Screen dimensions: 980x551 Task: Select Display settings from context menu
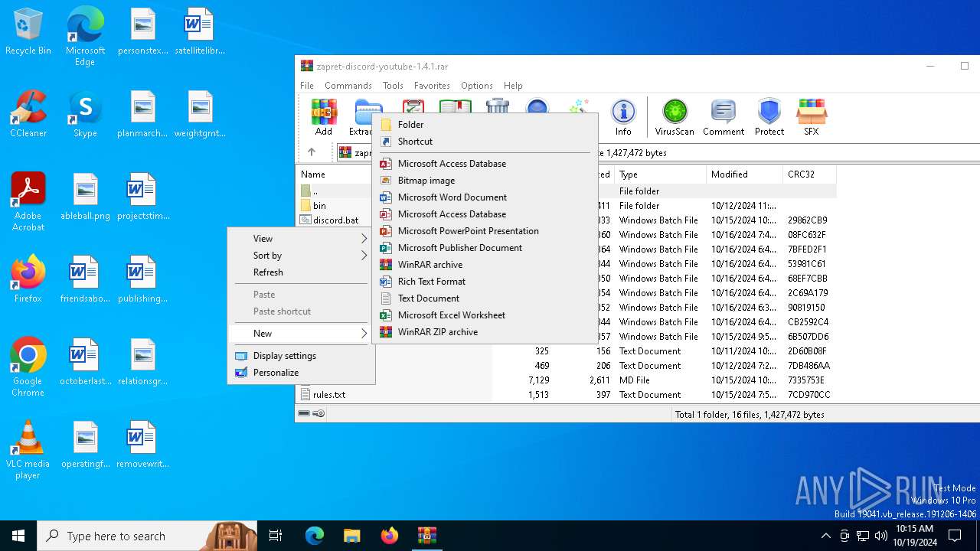pyautogui.click(x=302, y=356)
